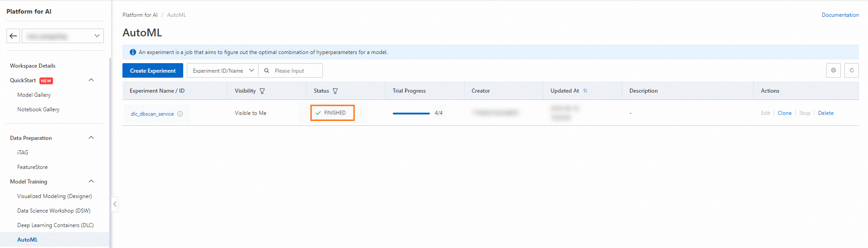868x248 pixels.
Task: Open Experiment ID/Name filter dropdown
Action: point(223,70)
